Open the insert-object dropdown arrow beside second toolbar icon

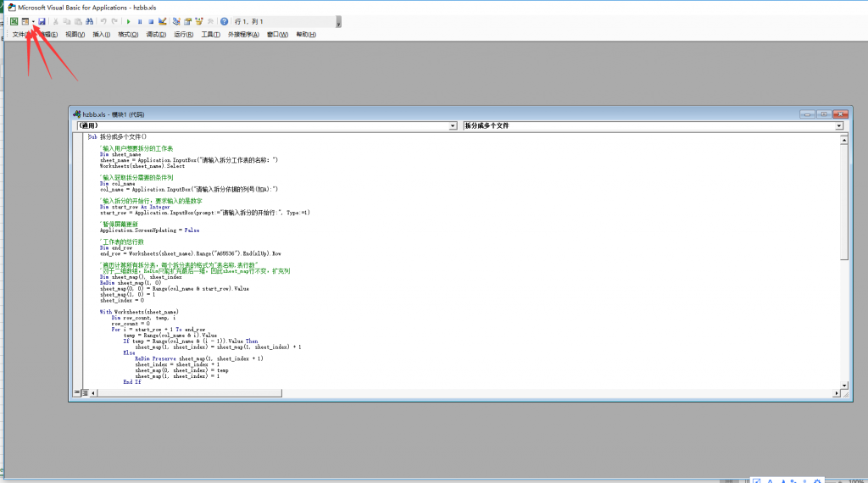(33, 21)
